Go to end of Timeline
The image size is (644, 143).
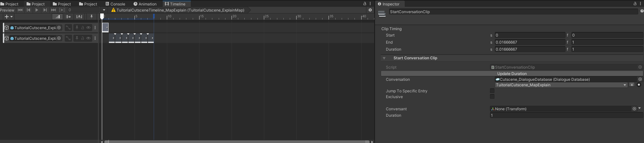53,10
